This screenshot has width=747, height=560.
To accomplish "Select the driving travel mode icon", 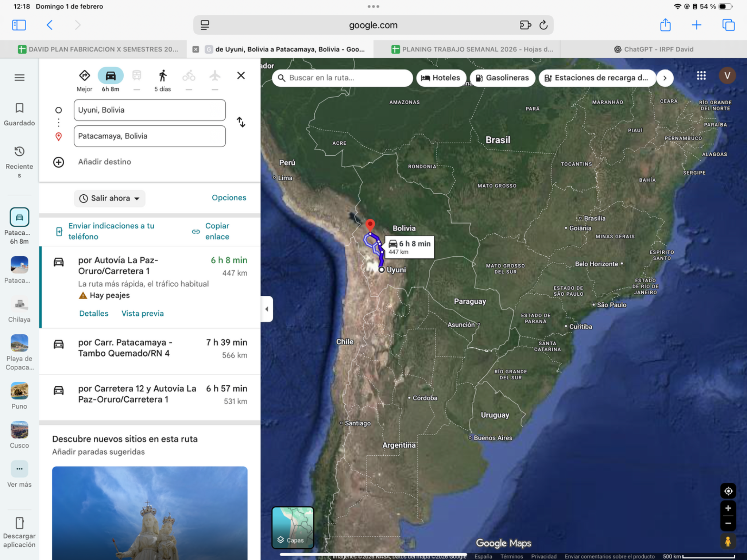I will 111,76.
